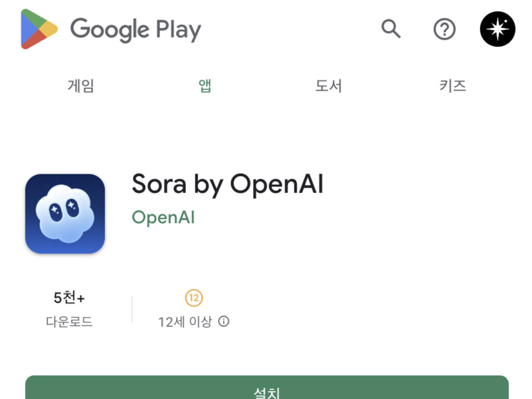This screenshot has width=532, height=399.
Task: Tap the Sora app icon thumbnail
Action: click(x=65, y=214)
